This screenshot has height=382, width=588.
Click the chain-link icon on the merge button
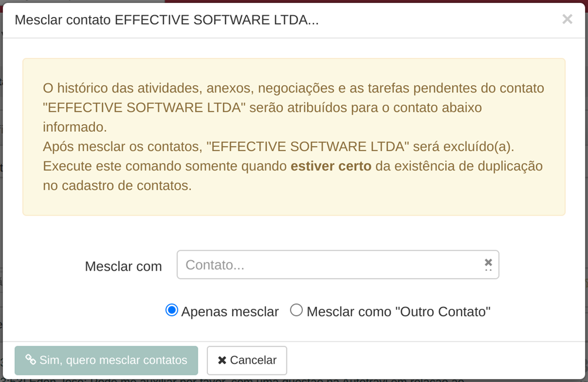point(30,360)
